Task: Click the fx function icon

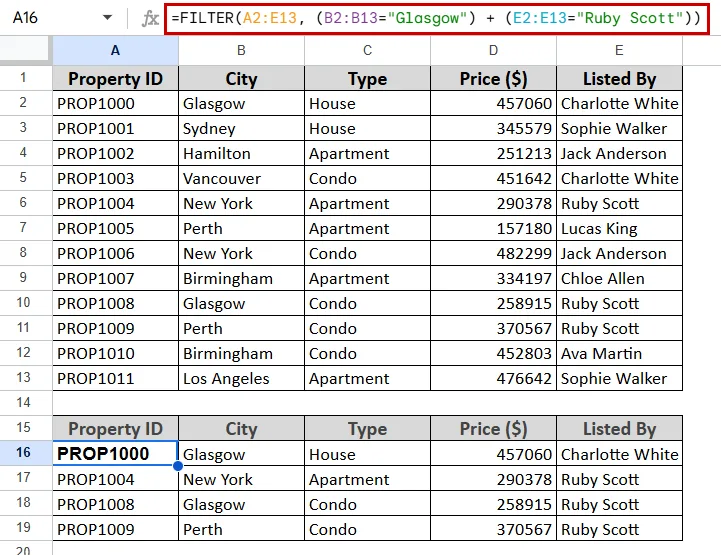Action: point(149,18)
